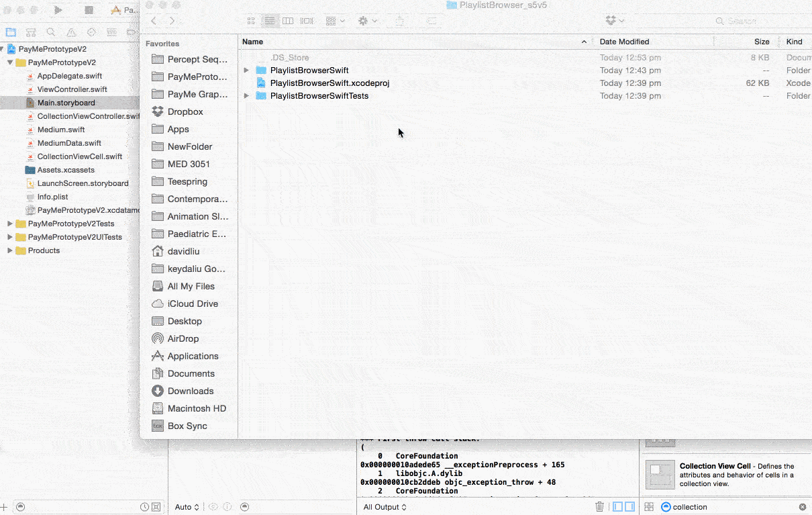Collapse the PayMePrototypeV2 group folder
Screen dimensions: 812x515
(10, 62)
